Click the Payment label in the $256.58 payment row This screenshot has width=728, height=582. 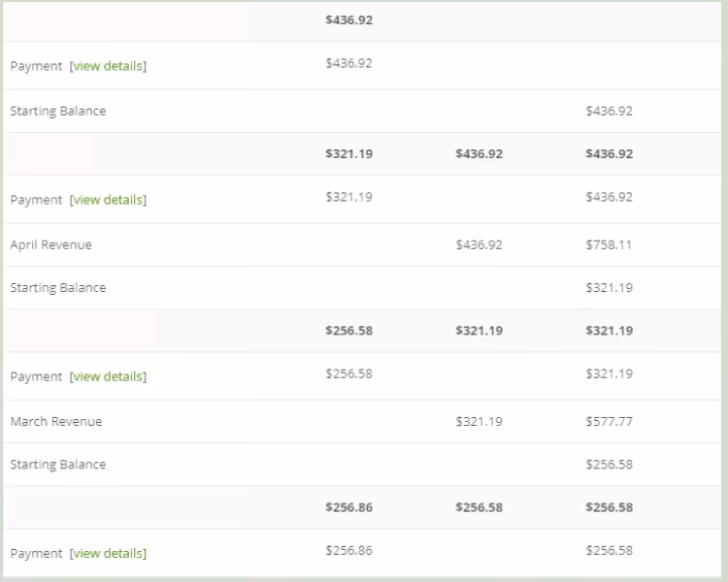(x=36, y=376)
